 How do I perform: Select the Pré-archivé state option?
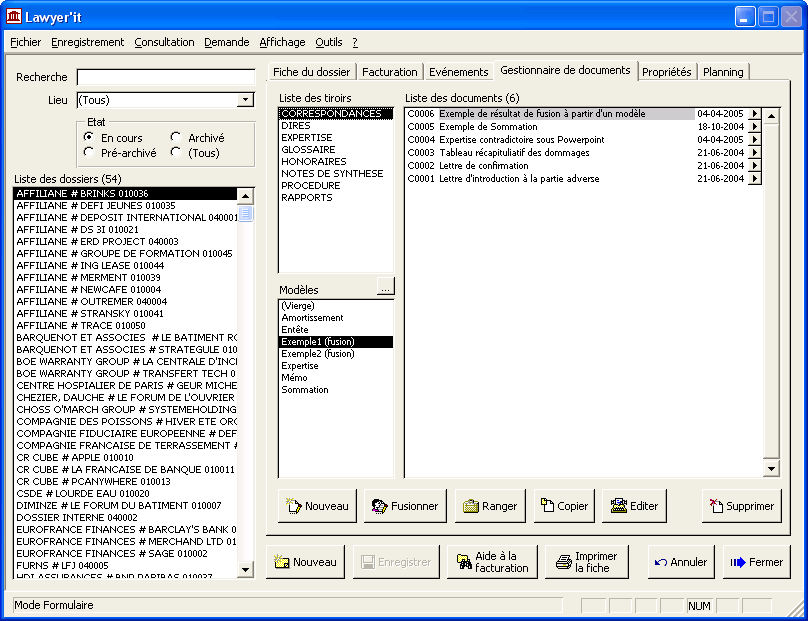coord(90,153)
